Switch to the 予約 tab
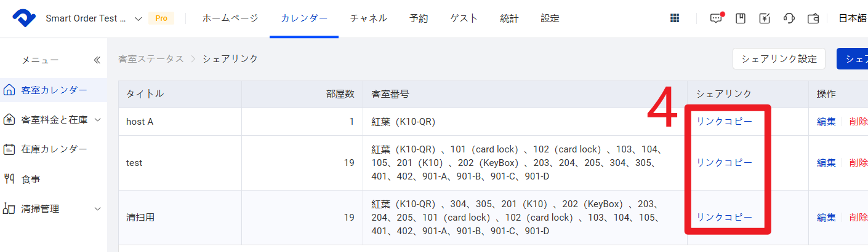Screen dimensions: 868x252 tap(419, 18)
